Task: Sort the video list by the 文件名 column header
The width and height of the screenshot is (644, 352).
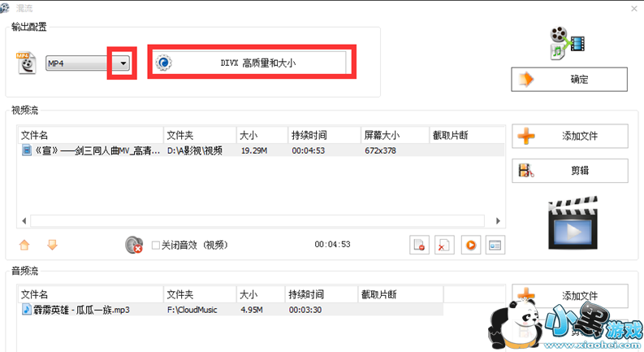Action: (x=90, y=135)
